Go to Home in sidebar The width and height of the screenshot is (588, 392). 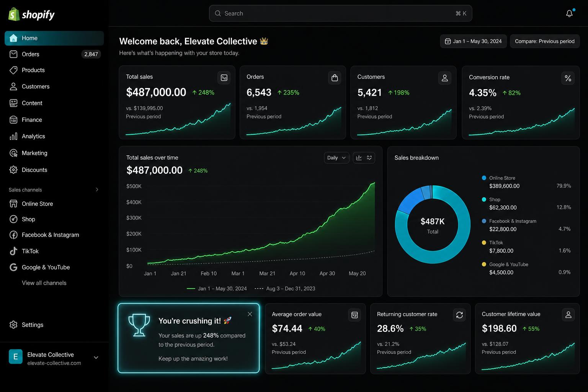pyautogui.click(x=54, y=38)
